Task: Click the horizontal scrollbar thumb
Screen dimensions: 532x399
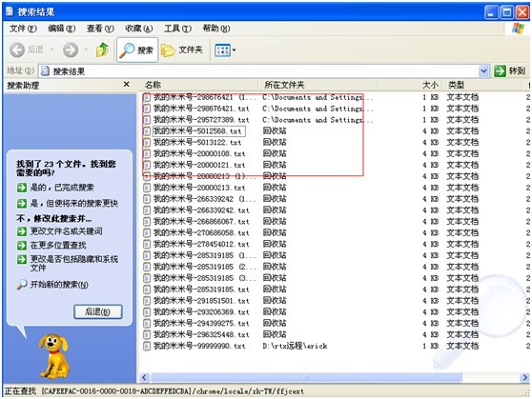Action: (306, 377)
